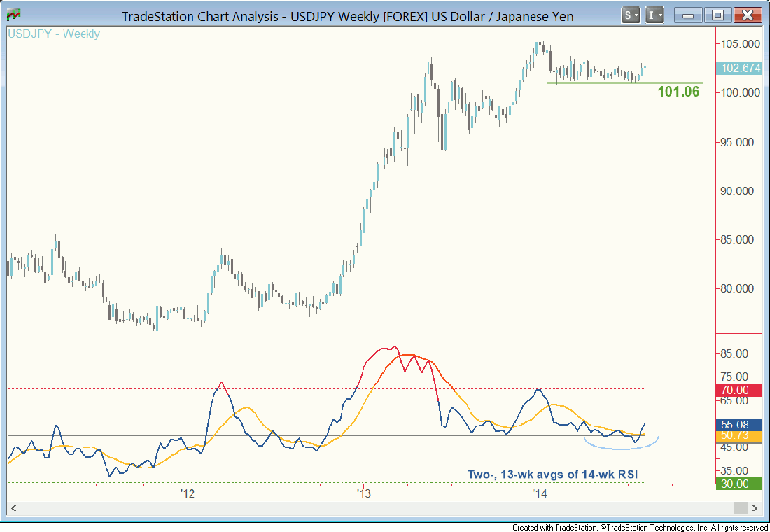Viewport: 770px width, 532px height.
Task: Open the S symbol link dropdown
Action: (x=631, y=15)
